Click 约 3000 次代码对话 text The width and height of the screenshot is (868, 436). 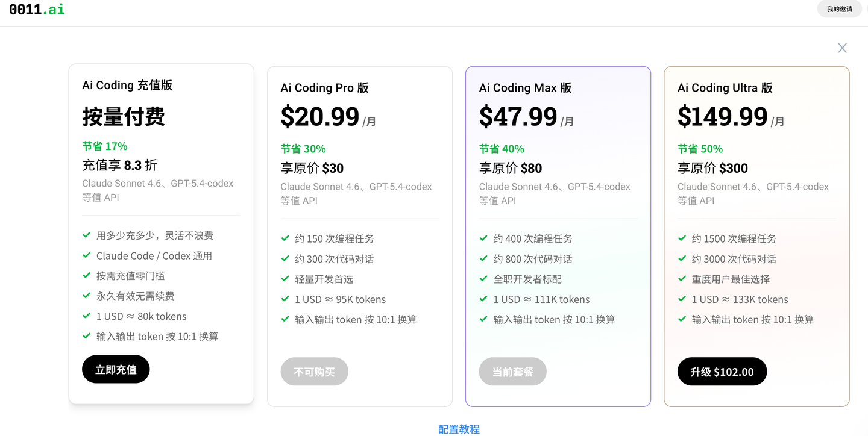click(x=734, y=259)
